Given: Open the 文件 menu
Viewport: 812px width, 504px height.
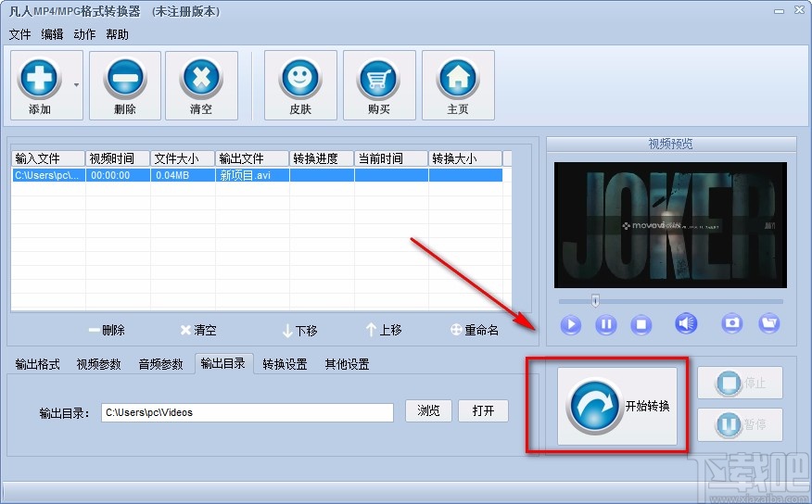Looking at the screenshot, I should (x=19, y=34).
